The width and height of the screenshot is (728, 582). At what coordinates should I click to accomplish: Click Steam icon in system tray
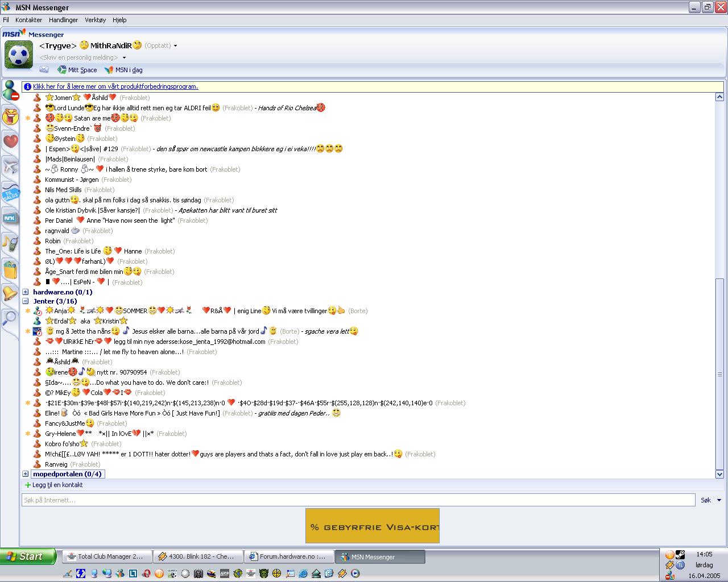[x=680, y=555]
